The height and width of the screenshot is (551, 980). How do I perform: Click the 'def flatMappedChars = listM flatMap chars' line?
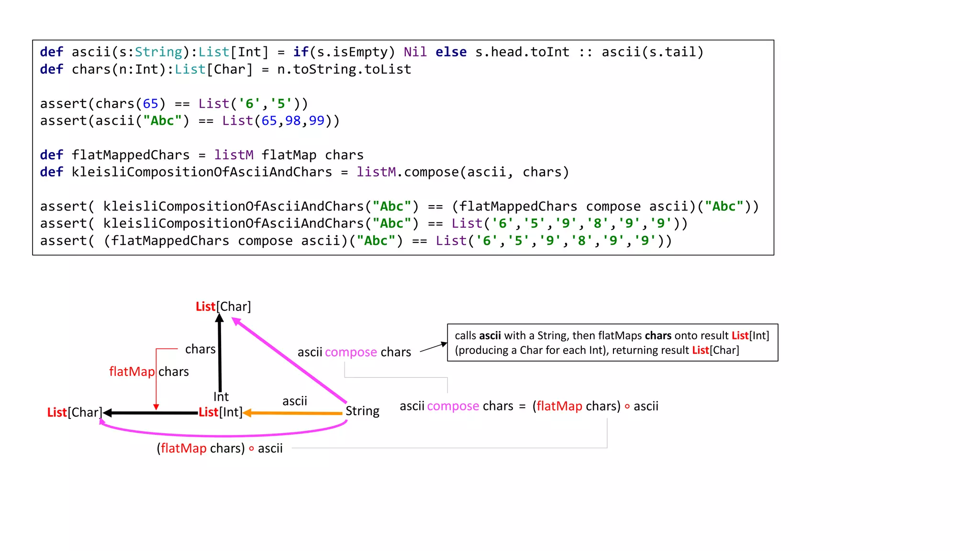(x=201, y=155)
